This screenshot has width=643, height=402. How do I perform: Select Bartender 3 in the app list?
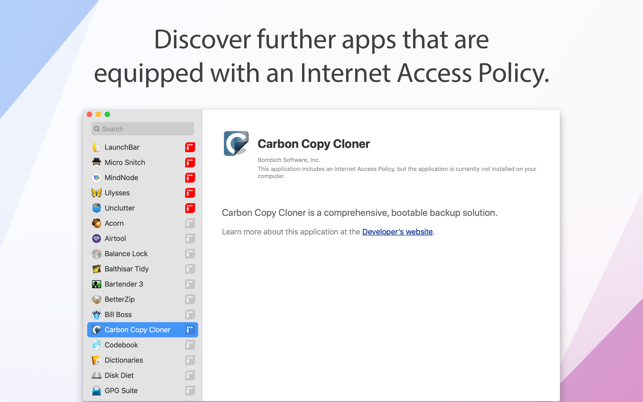click(142, 284)
